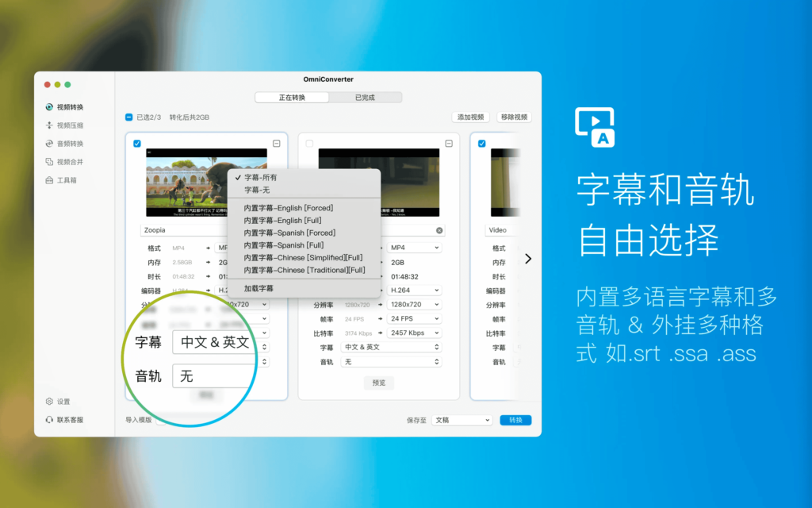812x508 pixels.
Task: Click minus icon on second video card
Action: (x=449, y=143)
